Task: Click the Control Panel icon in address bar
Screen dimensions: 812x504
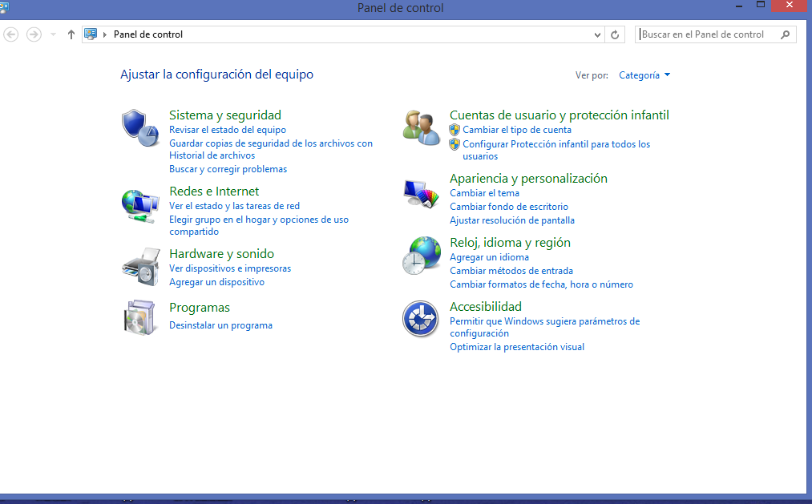Action: (x=91, y=34)
